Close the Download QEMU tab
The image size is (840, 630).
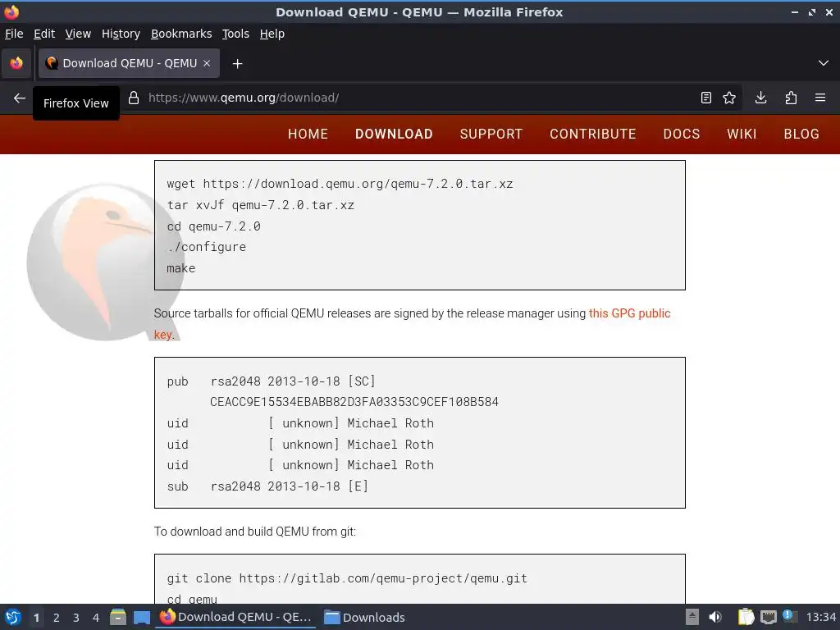207,63
